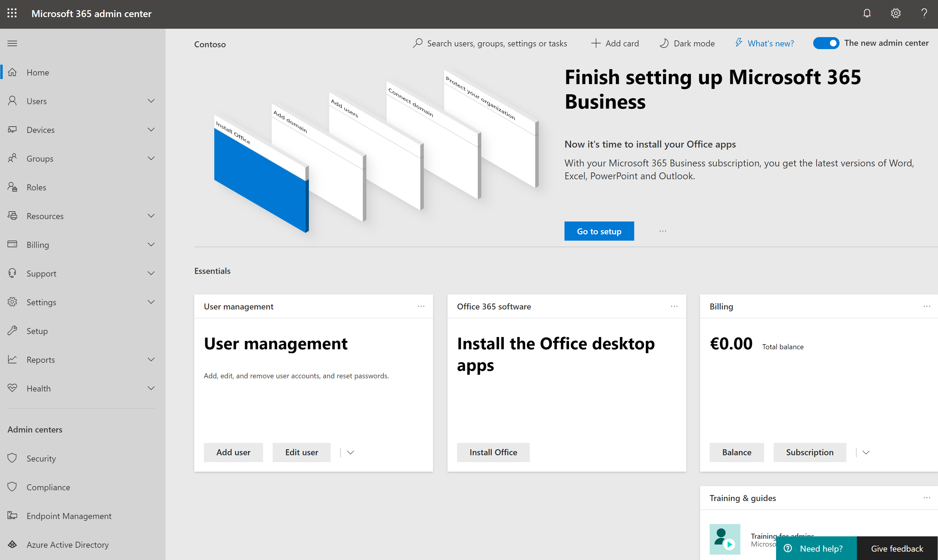Click the Add user button
Screen dimensions: 938x560
point(233,452)
